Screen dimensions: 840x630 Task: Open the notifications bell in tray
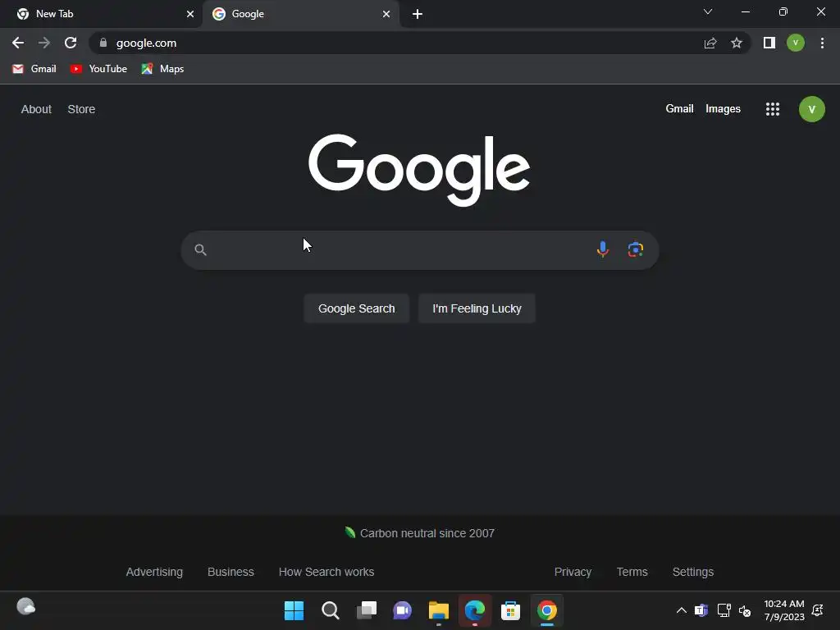tap(818, 610)
